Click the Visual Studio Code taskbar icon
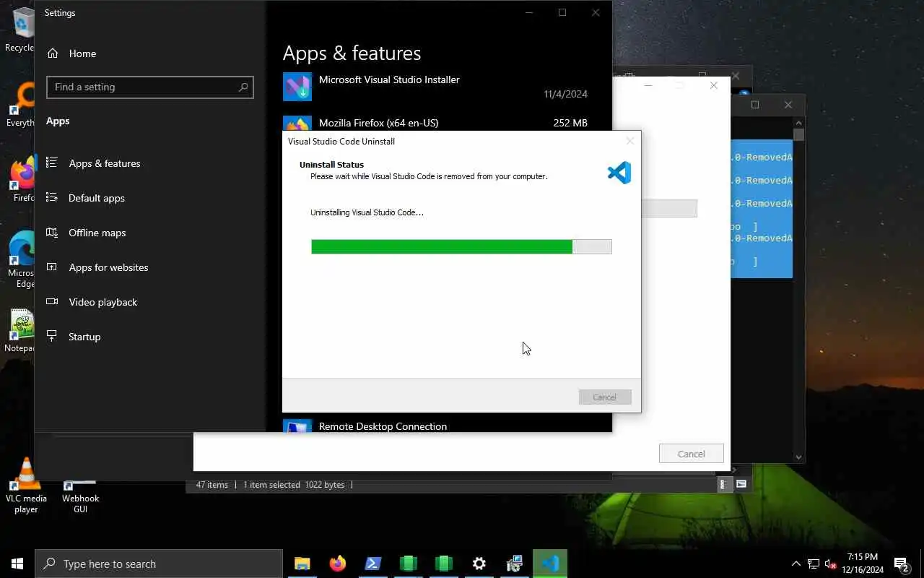 click(x=550, y=564)
